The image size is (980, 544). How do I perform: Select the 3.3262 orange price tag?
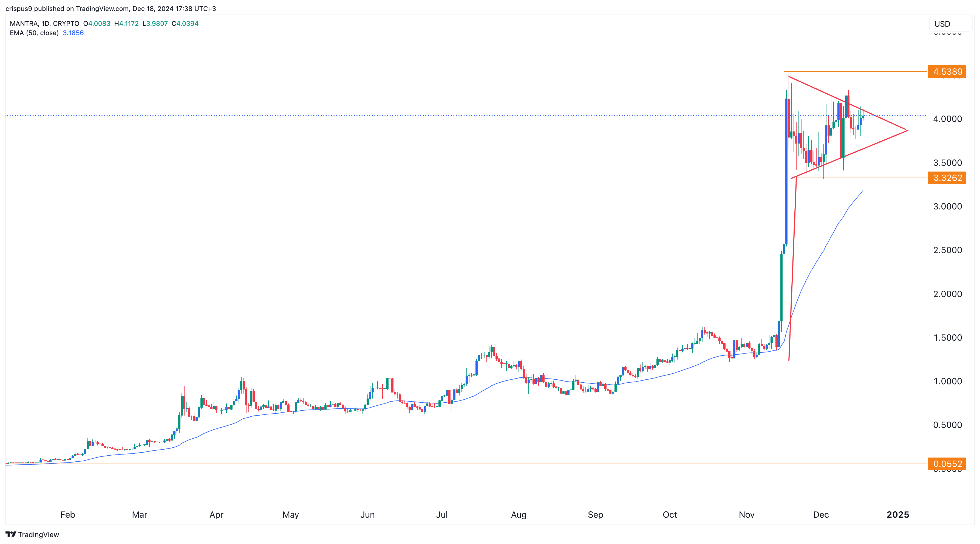coord(947,178)
